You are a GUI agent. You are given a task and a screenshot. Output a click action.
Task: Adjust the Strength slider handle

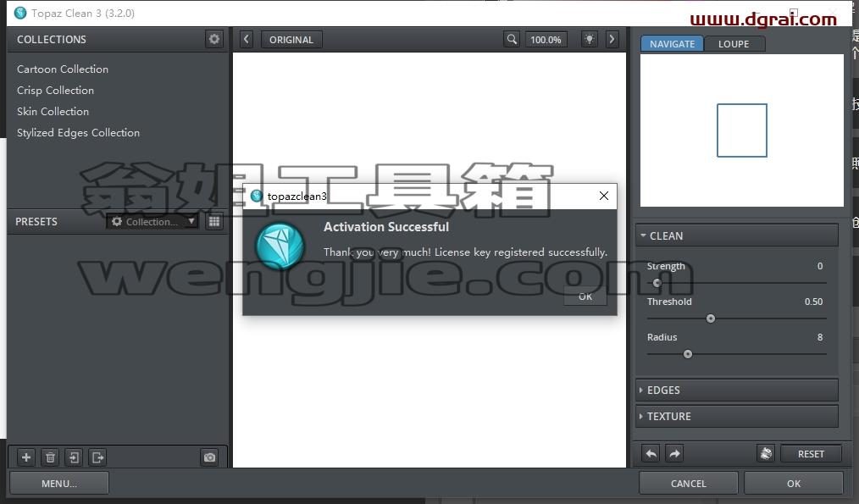[657, 283]
